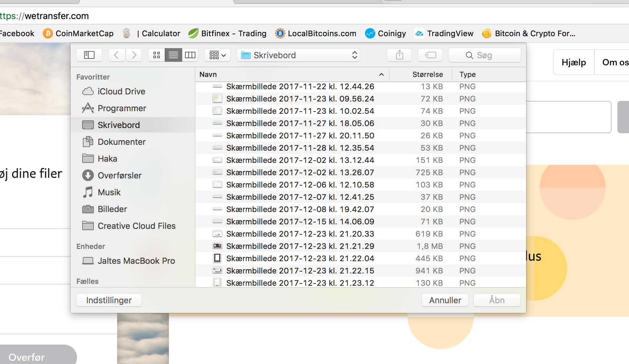Open iCloud Drive in sidebar

point(121,91)
